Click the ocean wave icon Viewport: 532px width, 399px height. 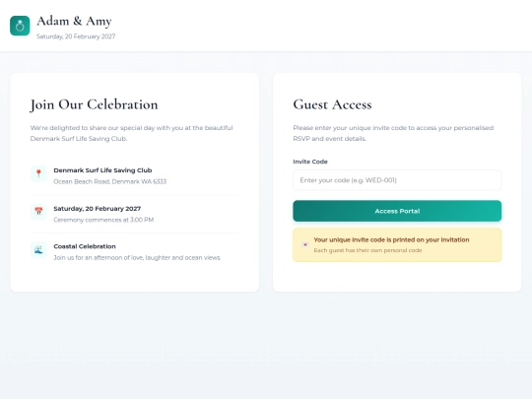(x=38, y=249)
